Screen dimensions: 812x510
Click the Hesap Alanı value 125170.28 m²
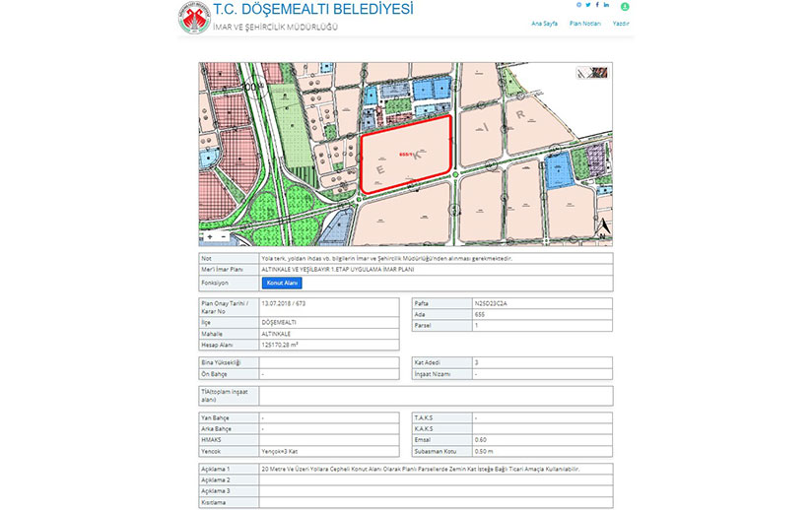pyautogui.click(x=284, y=345)
